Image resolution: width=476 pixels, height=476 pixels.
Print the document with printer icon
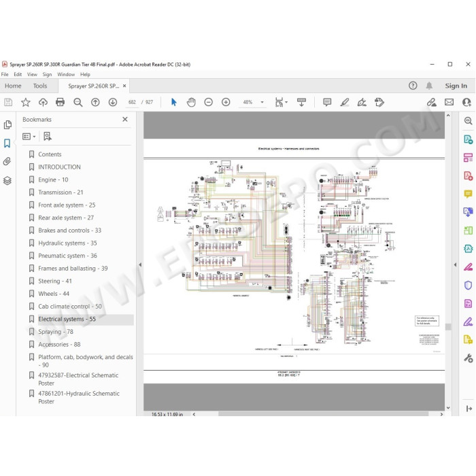[x=60, y=102]
